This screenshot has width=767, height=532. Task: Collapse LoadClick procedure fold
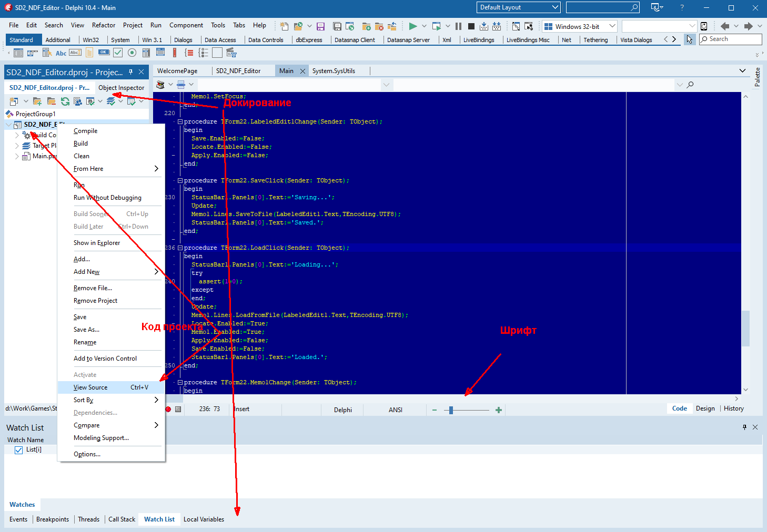pyautogui.click(x=180, y=248)
